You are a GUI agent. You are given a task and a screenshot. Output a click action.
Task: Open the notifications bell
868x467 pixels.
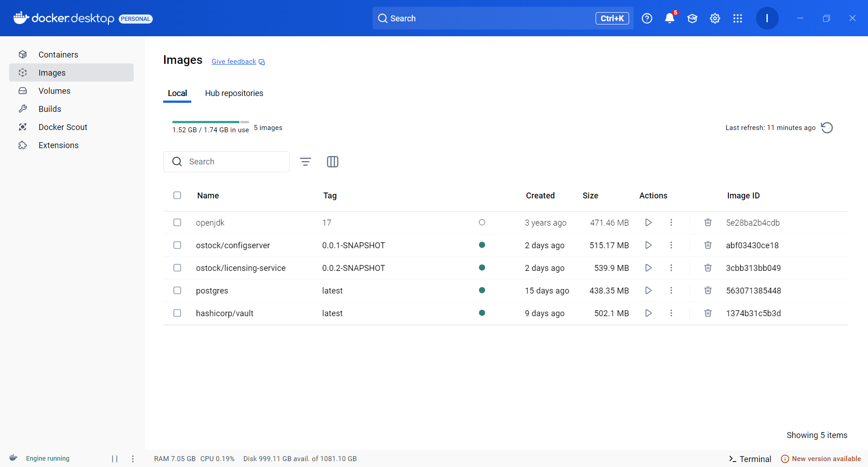(669, 18)
